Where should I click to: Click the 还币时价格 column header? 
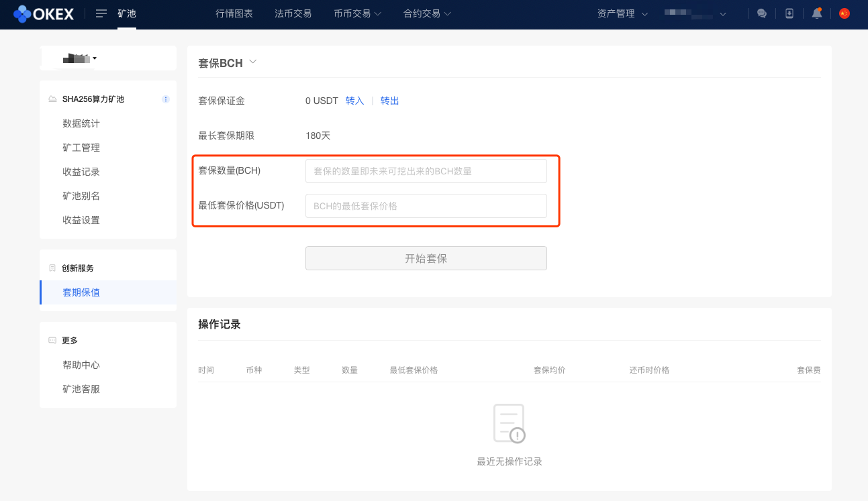(649, 370)
